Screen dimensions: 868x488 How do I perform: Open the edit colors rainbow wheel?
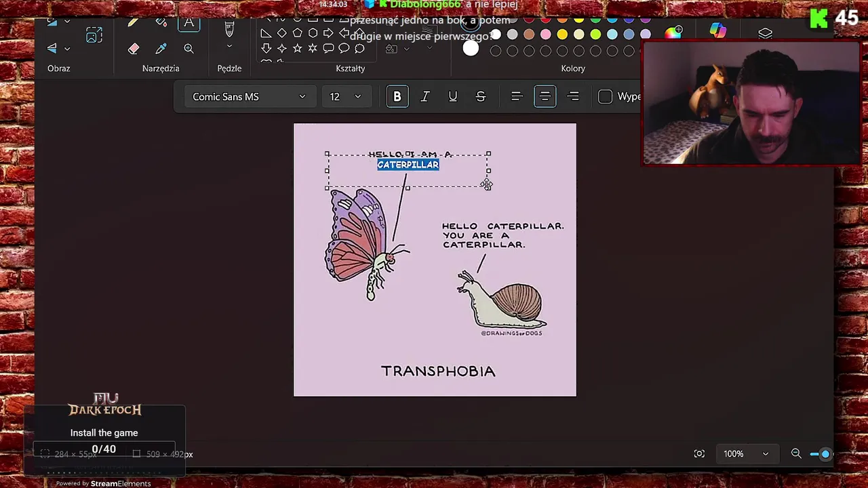[673, 33]
